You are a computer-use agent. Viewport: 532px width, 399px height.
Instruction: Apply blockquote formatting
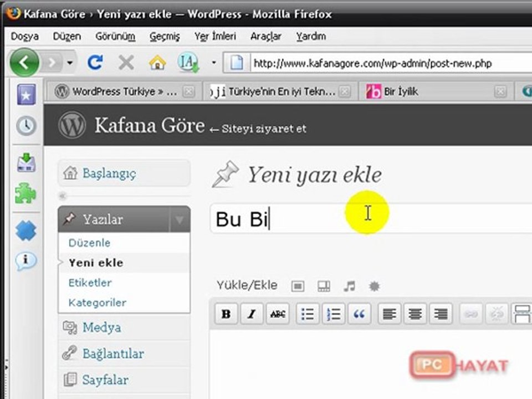(x=359, y=314)
